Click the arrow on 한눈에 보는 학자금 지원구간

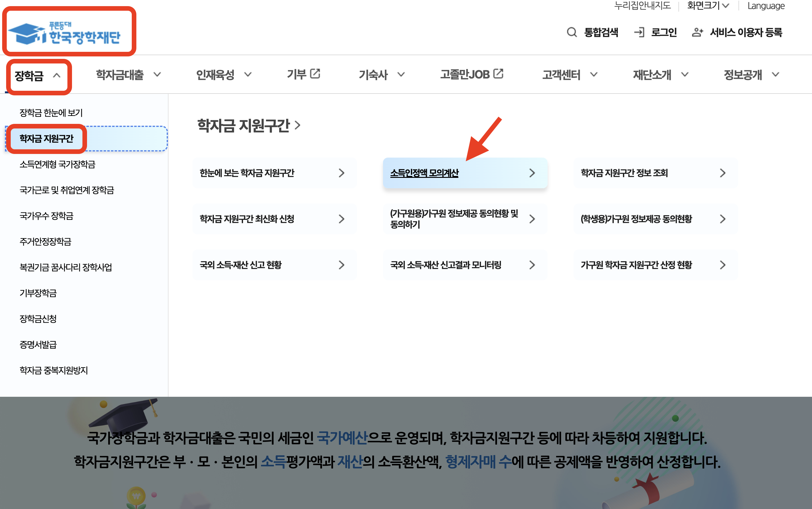(x=341, y=173)
